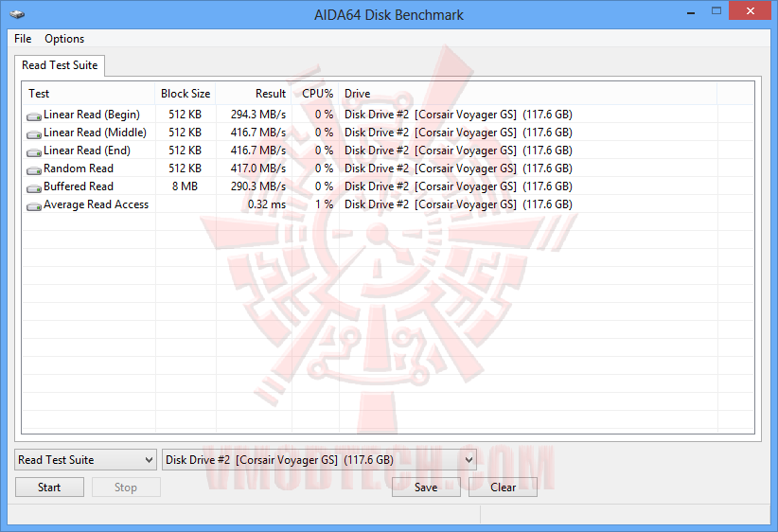Screen dimensions: 778x532
Task: Click drive icon beside Average Read Access
Action: pos(34,206)
